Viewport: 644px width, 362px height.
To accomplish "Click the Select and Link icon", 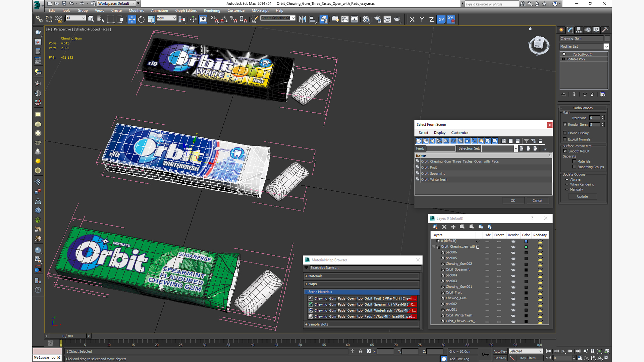I will [39, 19].
